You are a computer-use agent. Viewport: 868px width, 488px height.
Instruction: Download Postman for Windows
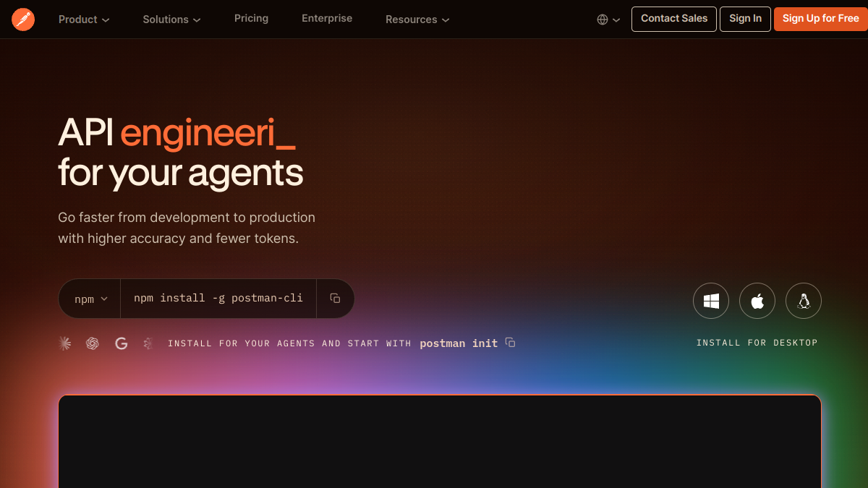click(711, 301)
